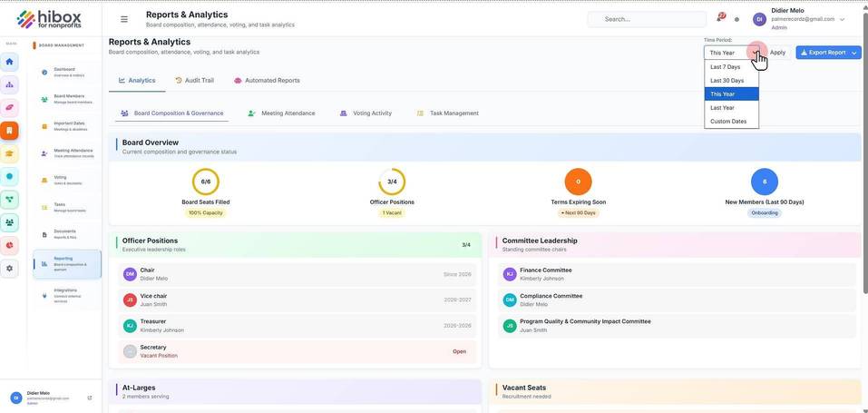
Task: Click the '1 Vacant' badge
Action: (x=392, y=213)
